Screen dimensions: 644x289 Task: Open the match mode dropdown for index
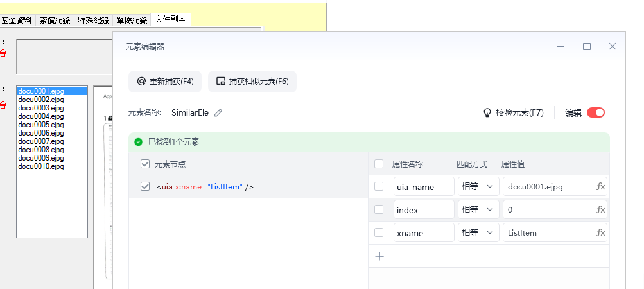[x=478, y=209]
